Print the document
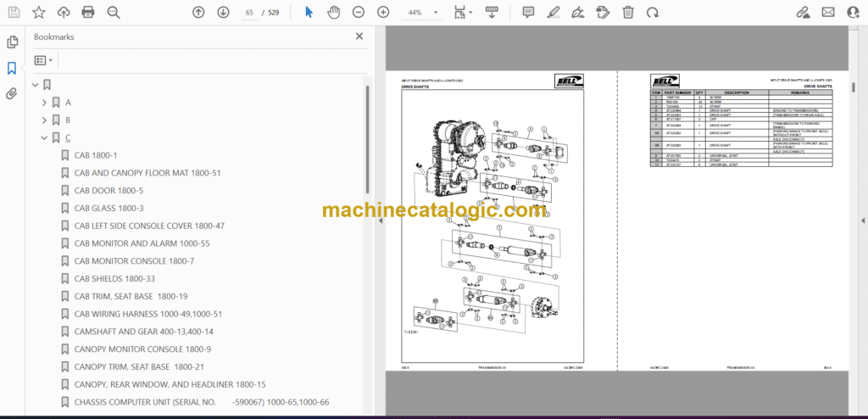The height and width of the screenshot is (419, 868). tap(88, 12)
